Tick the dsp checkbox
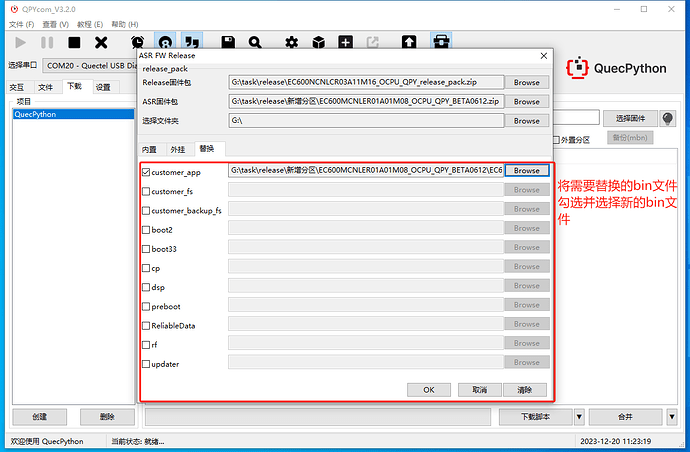Viewport: 690px width, 452px height. tap(146, 287)
